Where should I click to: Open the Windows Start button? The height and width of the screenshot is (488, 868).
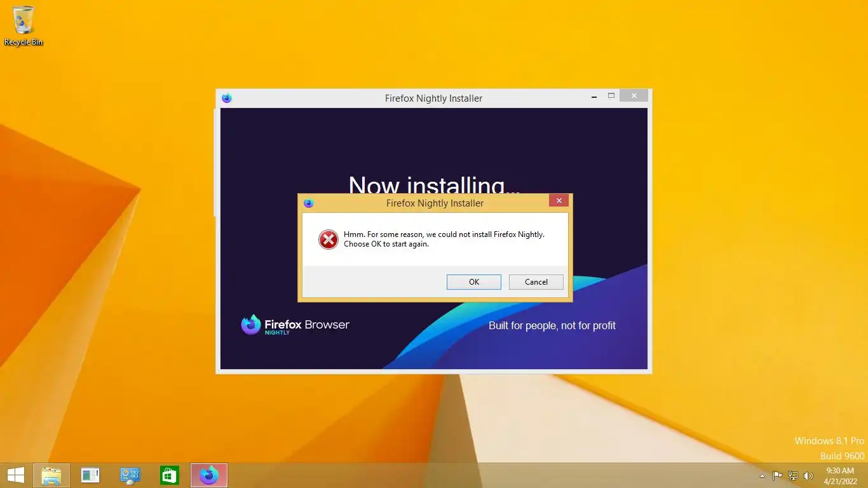[x=15, y=475]
